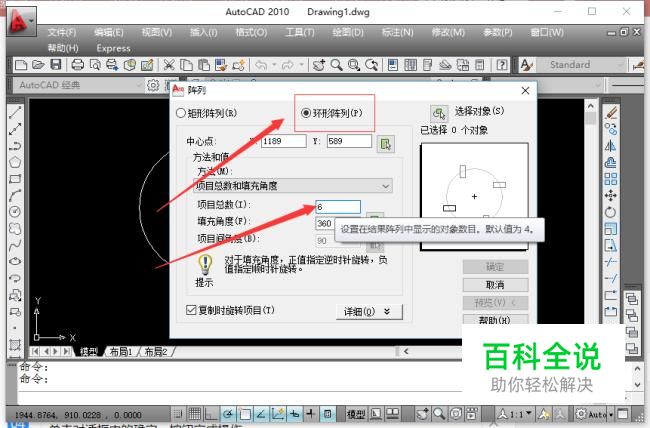Toggle the 模型 model space status button
The image size is (650, 428).
pyautogui.click(x=356, y=413)
